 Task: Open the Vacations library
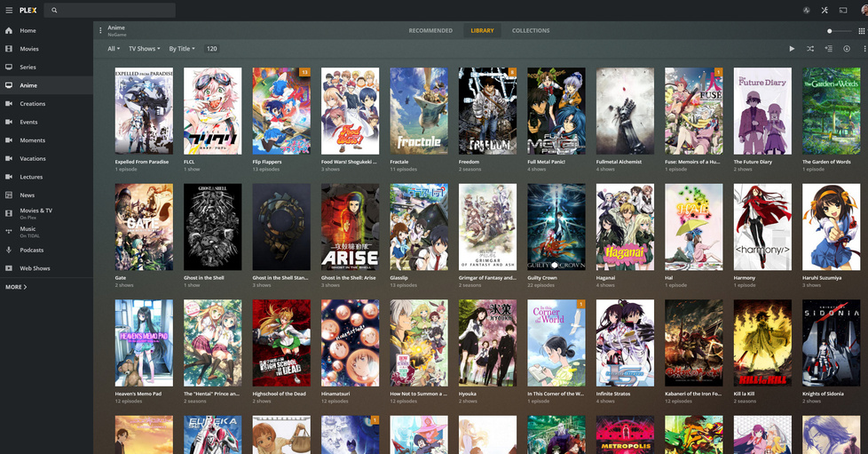(x=46, y=158)
